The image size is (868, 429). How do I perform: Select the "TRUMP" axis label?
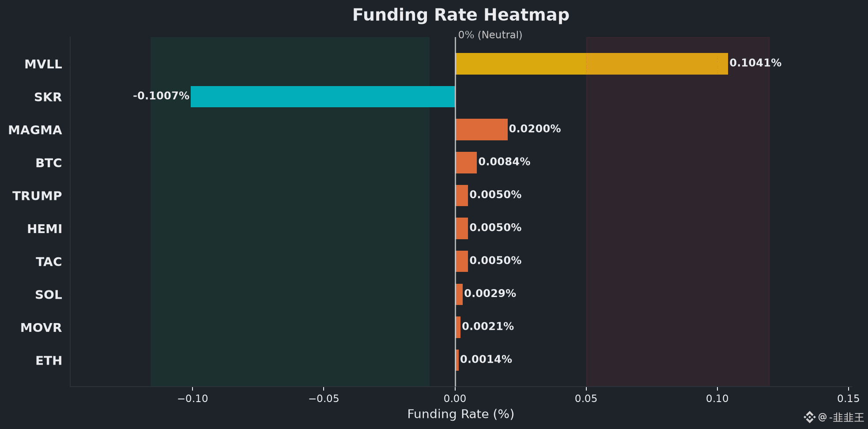pos(37,196)
